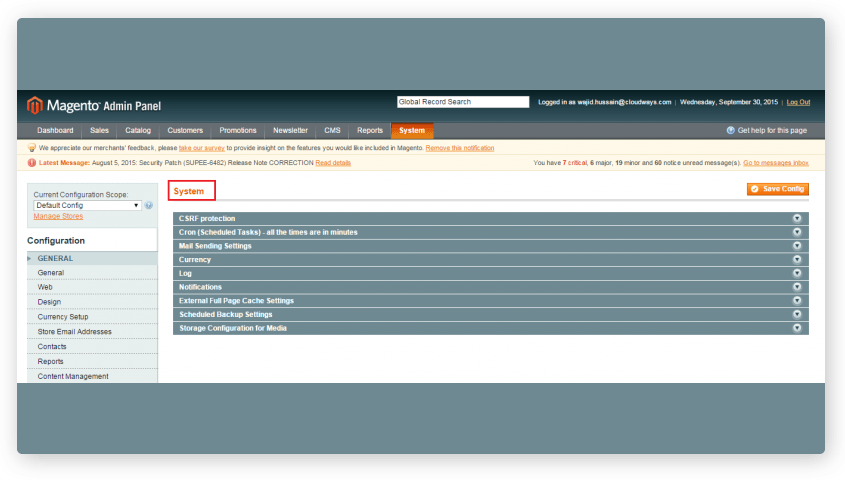Expand the Currency section arrow
The image size is (845, 480).
click(x=796, y=260)
